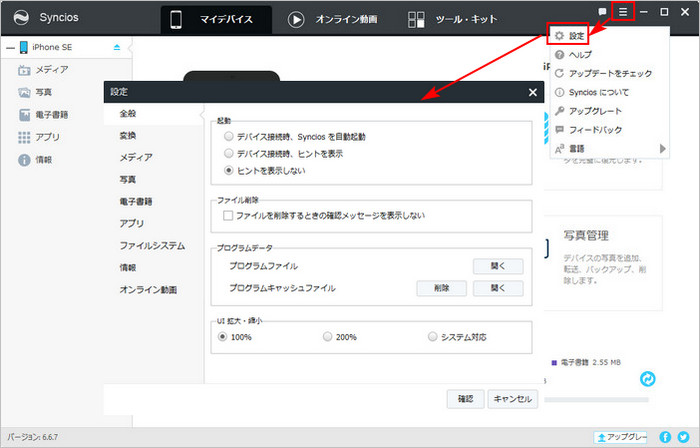Check ファイルを削除するときの確認メッセージを表示しない
This screenshot has width=700, height=448.
click(228, 216)
